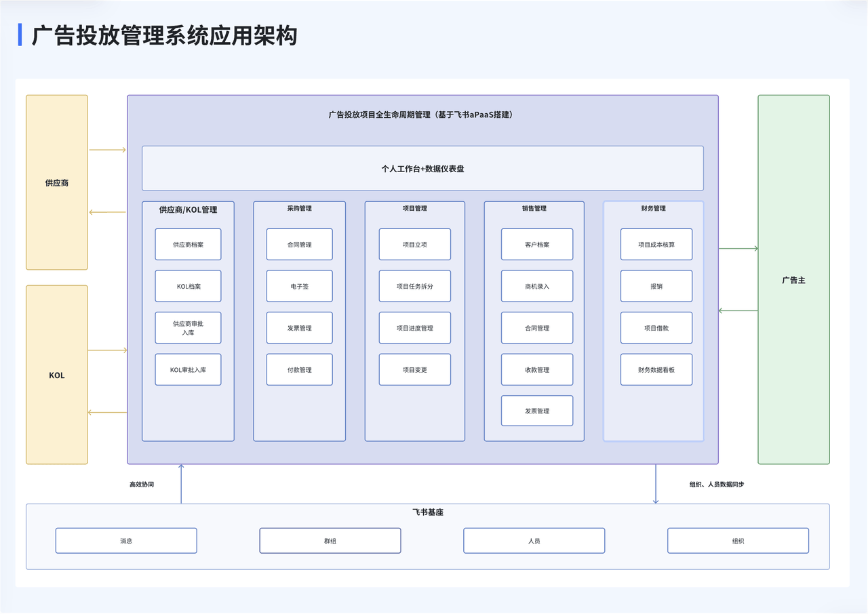This screenshot has height=614, width=868.
Task: Click the 高效协同 label
Action: (142, 485)
